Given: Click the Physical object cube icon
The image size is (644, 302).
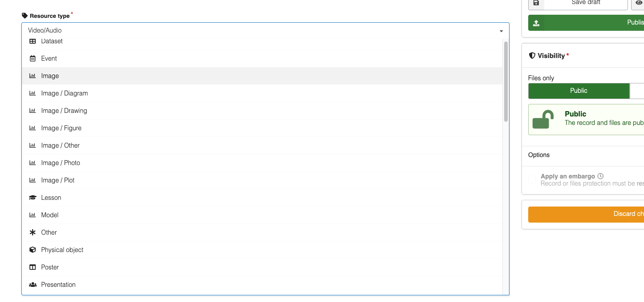Looking at the screenshot, I should [33, 250].
